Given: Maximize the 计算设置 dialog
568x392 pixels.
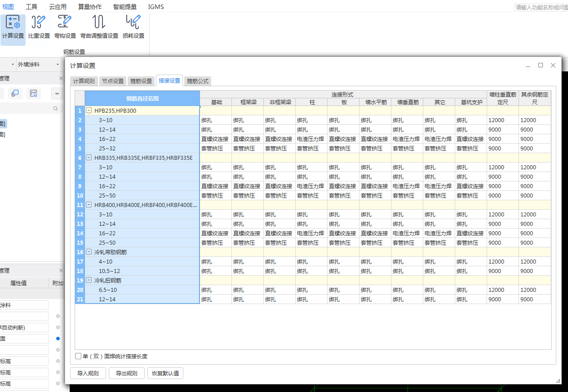Looking at the screenshot, I should 541,65.
